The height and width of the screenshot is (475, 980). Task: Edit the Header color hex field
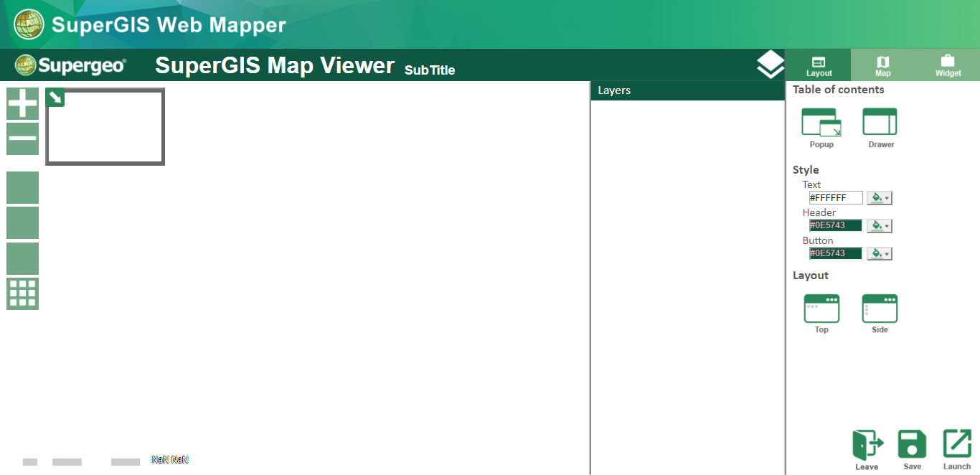click(836, 225)
